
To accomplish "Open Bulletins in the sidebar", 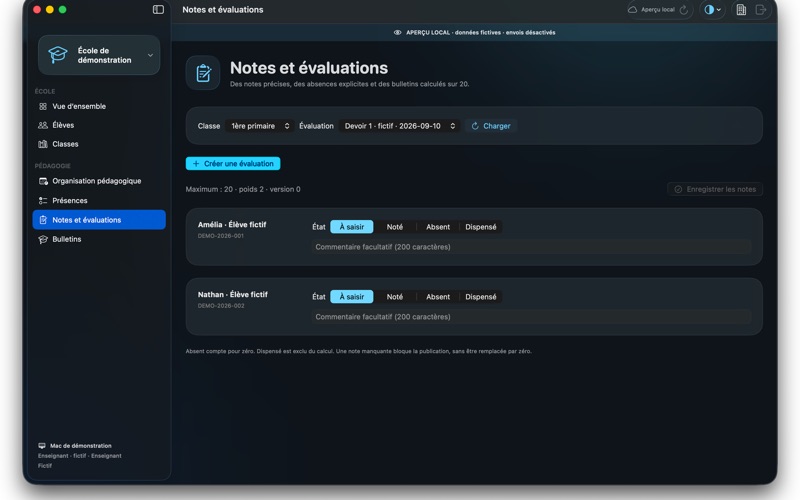I will tap(98, 239).
